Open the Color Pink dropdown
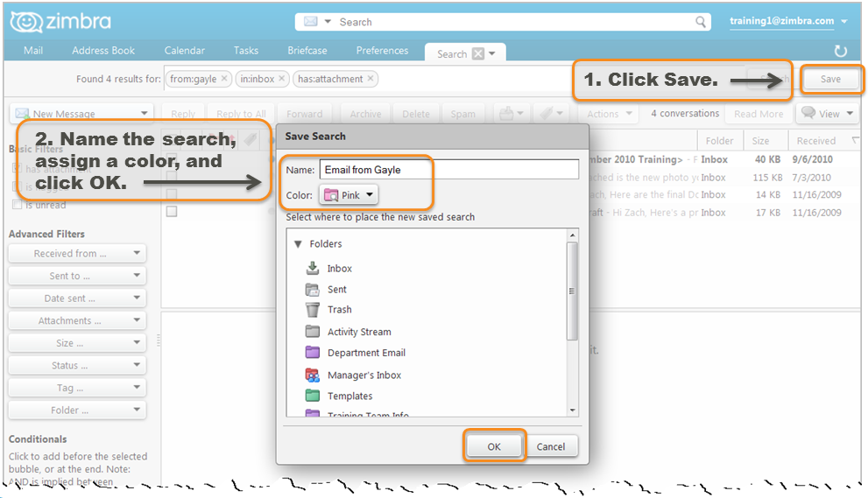Viewport: 868px width, 498px height. [349, 195]
